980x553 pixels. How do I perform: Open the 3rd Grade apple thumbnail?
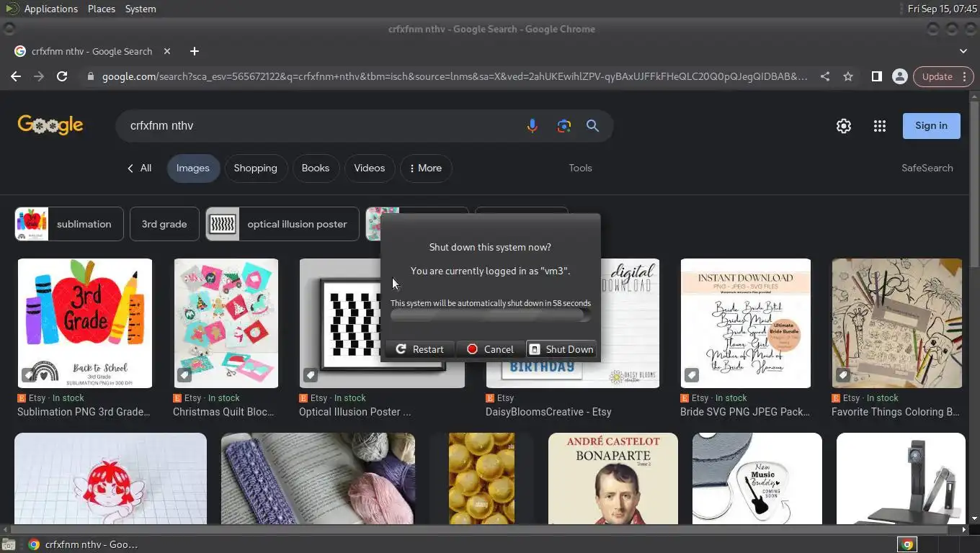tap(85, 323)
